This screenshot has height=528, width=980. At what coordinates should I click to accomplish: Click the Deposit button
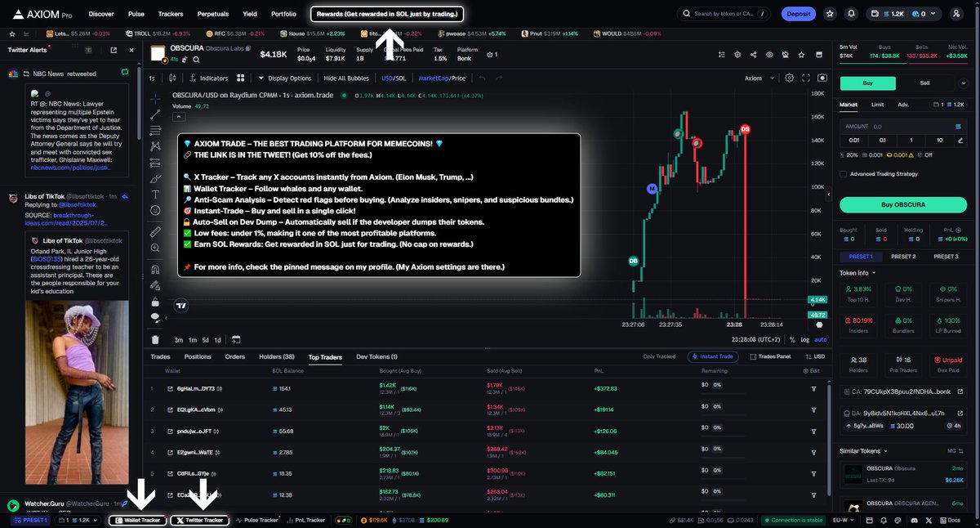pos(798,14)
